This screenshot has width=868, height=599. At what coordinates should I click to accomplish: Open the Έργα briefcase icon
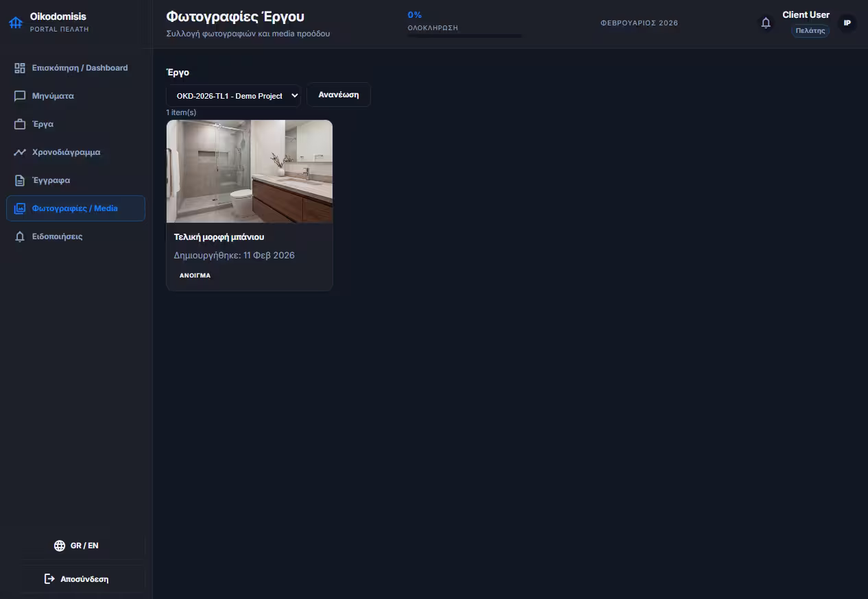pos(19,123)
